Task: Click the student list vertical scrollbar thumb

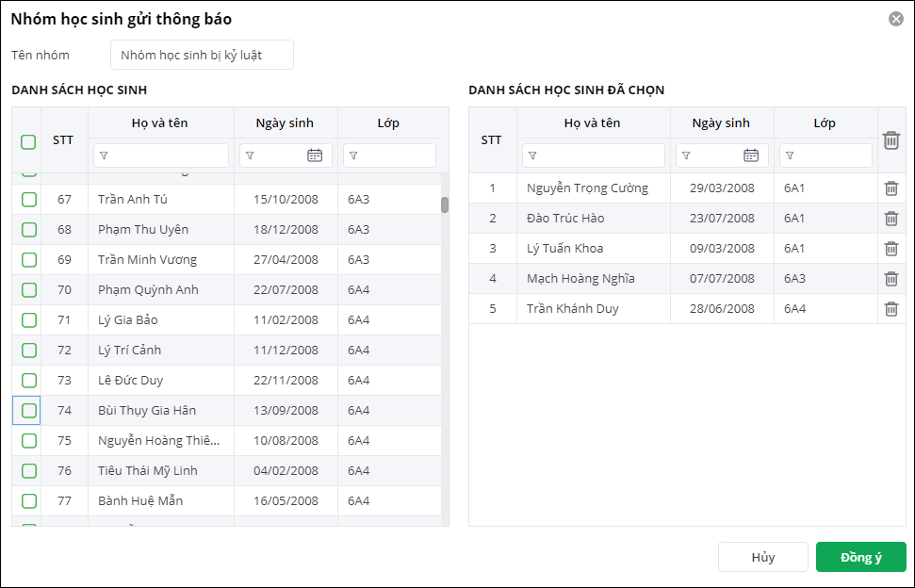Action: click(x=445, y=204)
